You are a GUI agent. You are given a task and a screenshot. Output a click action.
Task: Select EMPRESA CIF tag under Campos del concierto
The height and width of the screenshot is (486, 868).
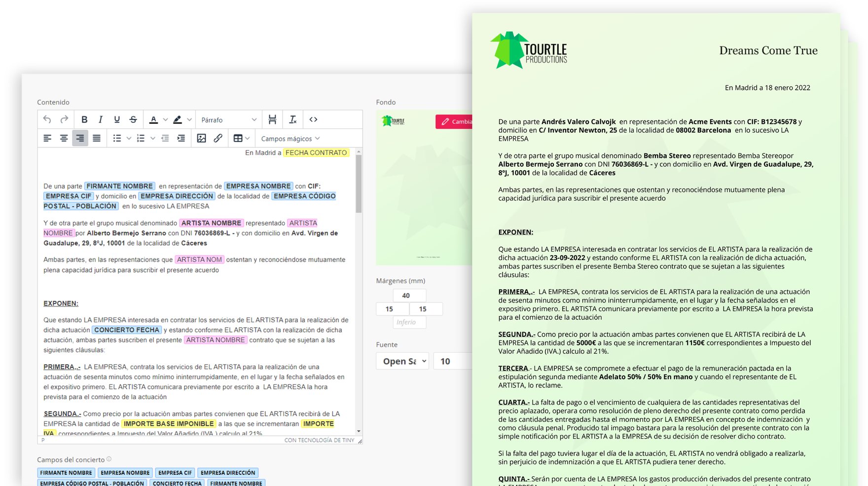tap(175, 473)
